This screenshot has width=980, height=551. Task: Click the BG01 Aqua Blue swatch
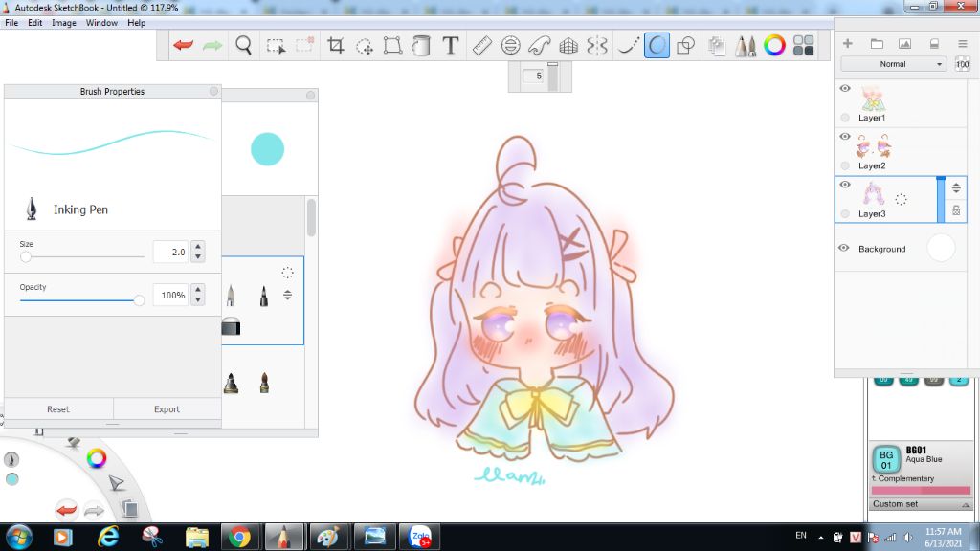tap(885, 460)
